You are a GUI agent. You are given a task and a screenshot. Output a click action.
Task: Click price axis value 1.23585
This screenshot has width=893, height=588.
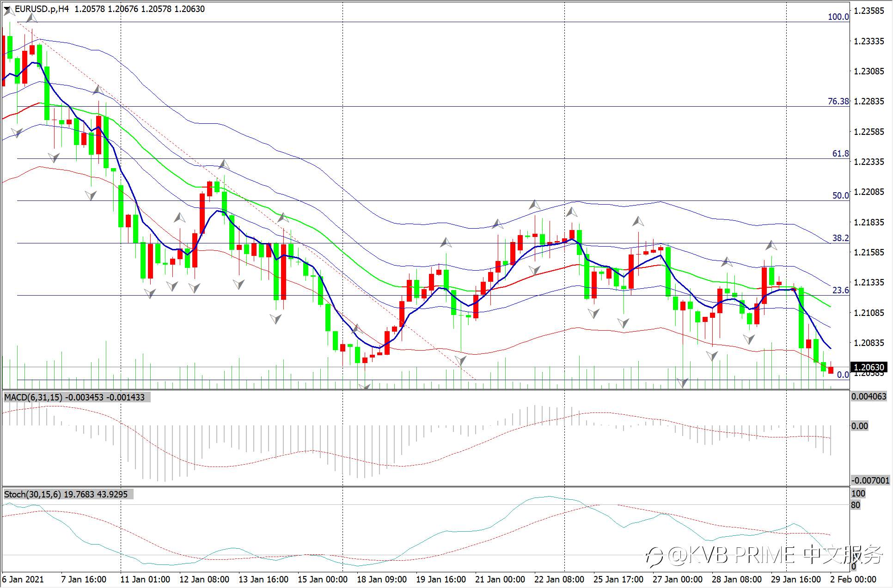(x=869, y=11)
